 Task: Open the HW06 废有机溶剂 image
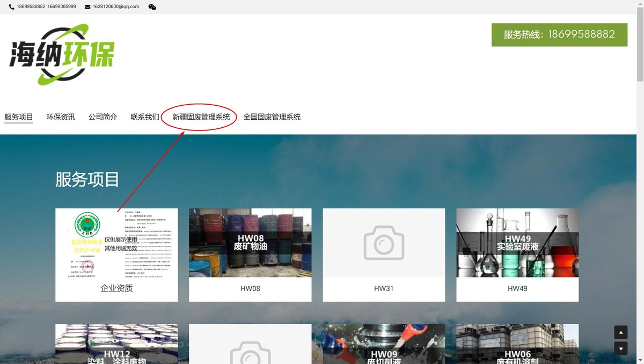tap(517, 344)
